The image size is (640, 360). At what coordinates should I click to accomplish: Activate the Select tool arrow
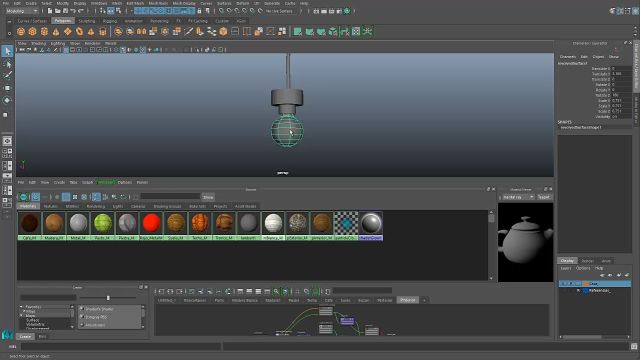click(x=7, y=51)
